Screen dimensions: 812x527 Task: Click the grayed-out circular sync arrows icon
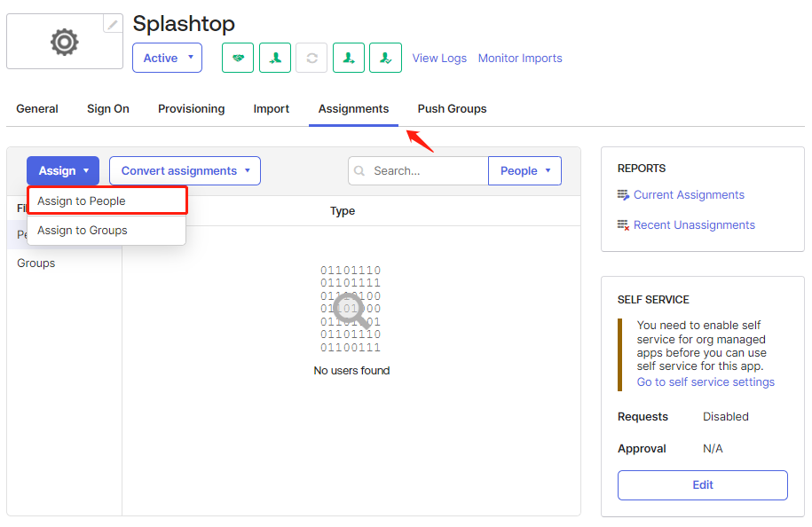[x=311, y=58]
